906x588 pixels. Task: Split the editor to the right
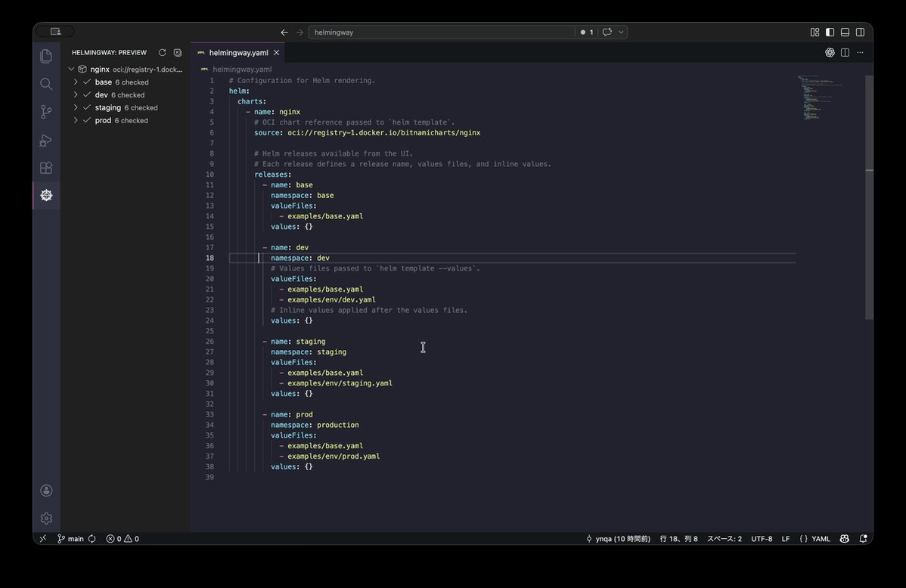coord(845,53)
